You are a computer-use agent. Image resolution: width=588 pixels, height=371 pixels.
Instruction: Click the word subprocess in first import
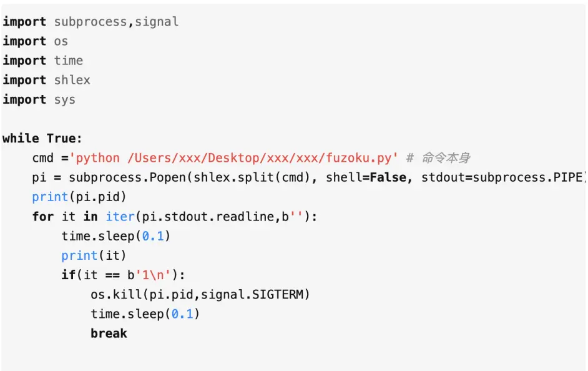pos(91,22)
